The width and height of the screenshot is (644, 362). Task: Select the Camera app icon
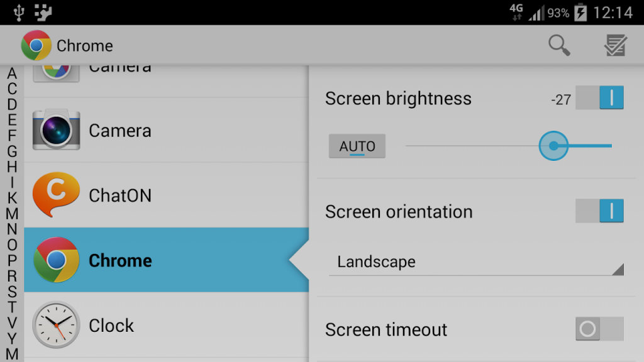(56, 129)
